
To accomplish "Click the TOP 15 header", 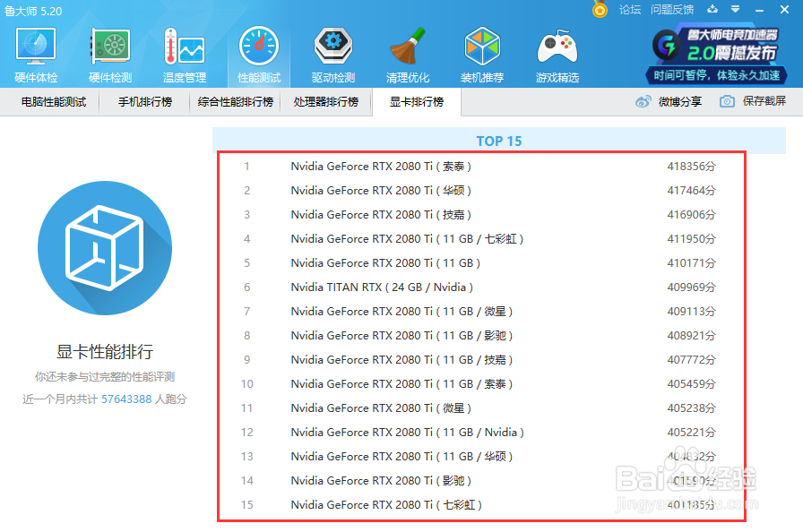I will pos(499,142).
